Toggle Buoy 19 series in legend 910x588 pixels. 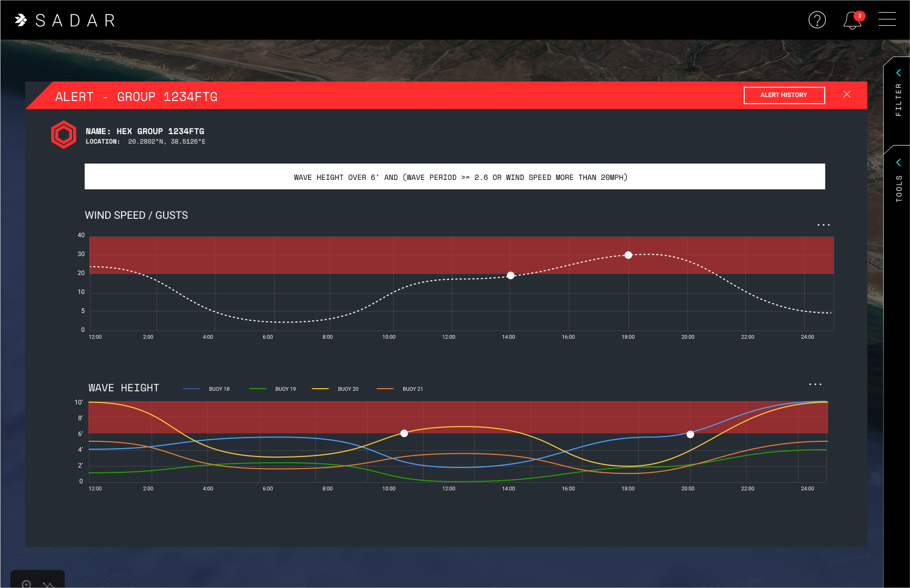pos(273,389)
